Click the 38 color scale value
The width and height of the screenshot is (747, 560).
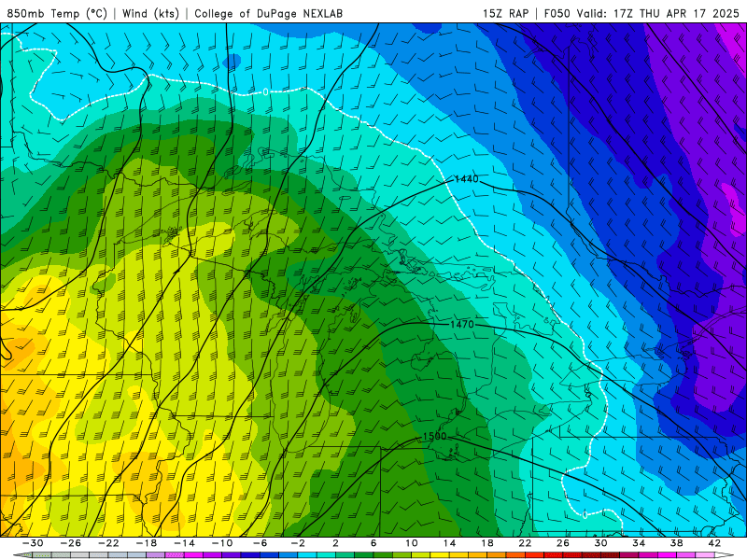tap(676, 543)
